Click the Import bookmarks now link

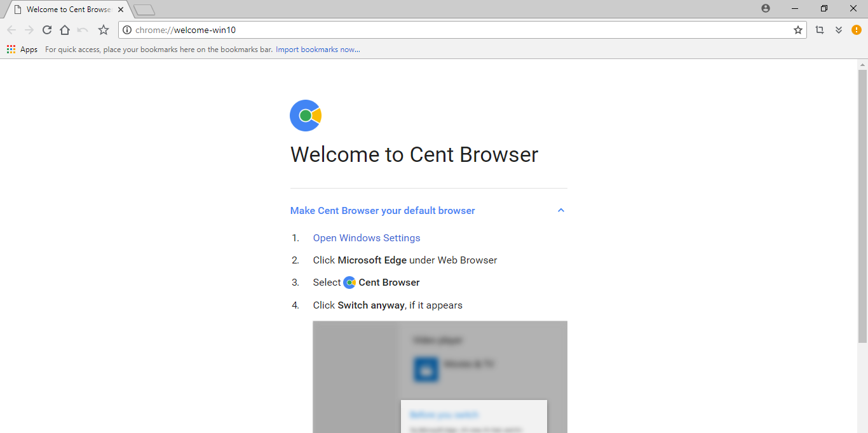point(318,49)
